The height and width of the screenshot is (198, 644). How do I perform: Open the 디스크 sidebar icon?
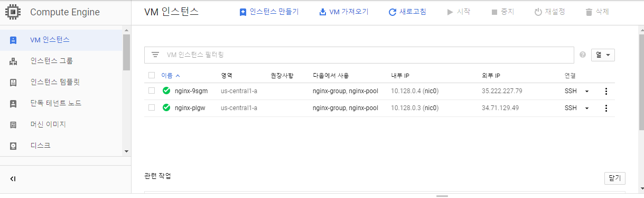13,146
